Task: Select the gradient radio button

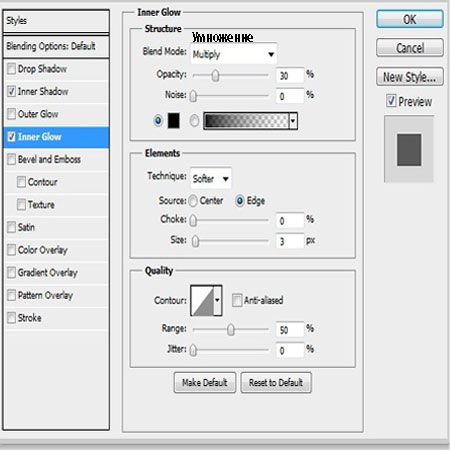Action: click(194, 121)
